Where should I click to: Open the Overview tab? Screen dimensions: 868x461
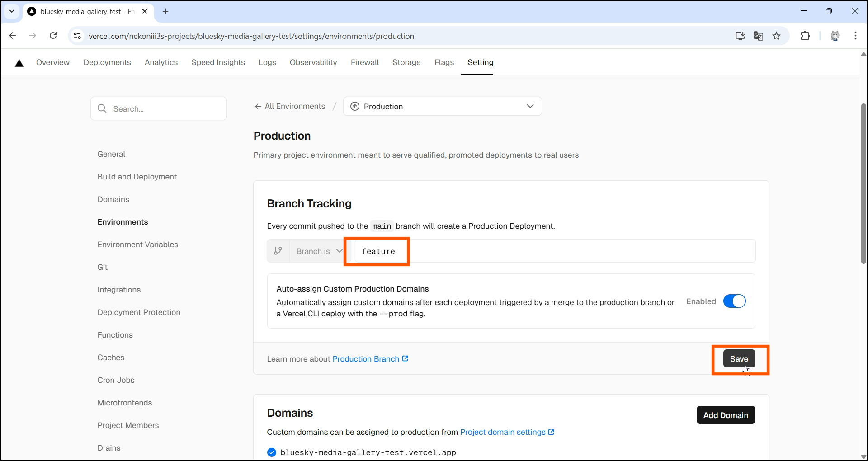coord(53,62)
